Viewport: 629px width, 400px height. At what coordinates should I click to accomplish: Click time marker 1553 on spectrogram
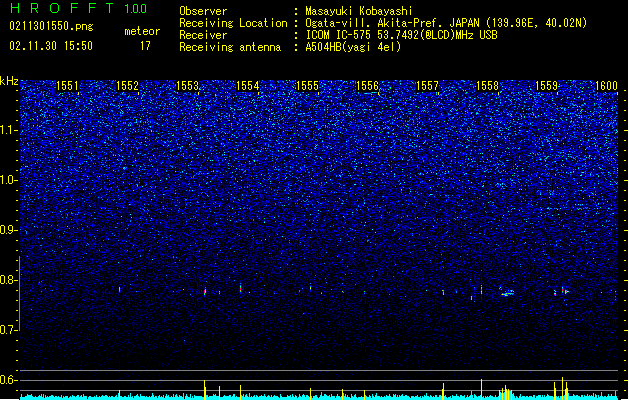pyautogui.click(x=187, y=86)
